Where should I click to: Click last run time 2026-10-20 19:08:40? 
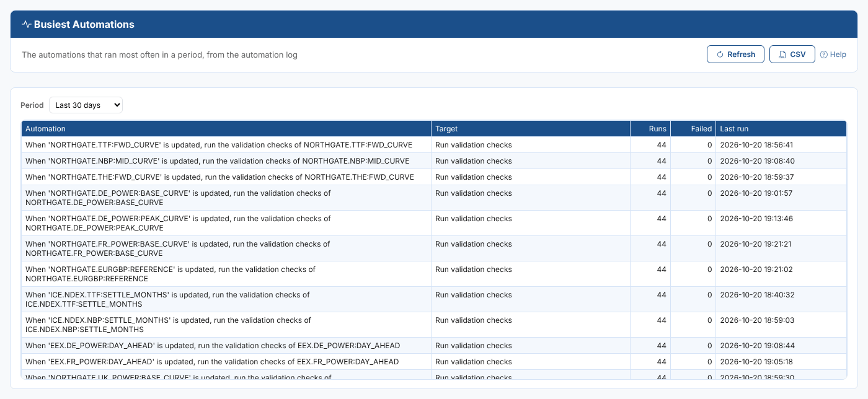[756, 161]
